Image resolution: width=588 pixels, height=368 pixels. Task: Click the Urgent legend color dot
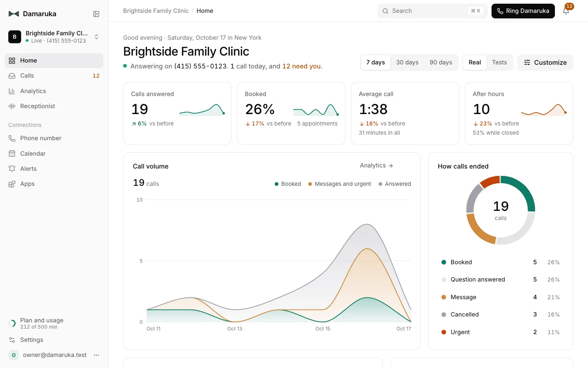tap(444, 332)
